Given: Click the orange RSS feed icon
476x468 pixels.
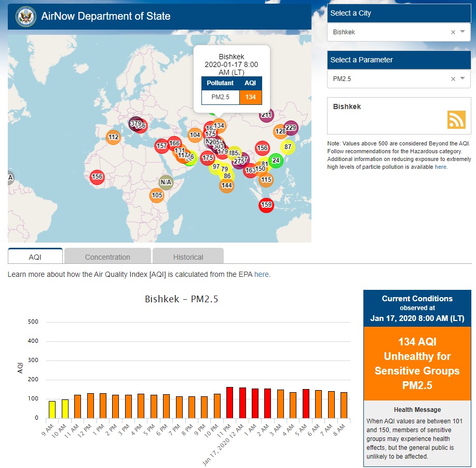Looking at the screenshot, I should tap(456, 119).
